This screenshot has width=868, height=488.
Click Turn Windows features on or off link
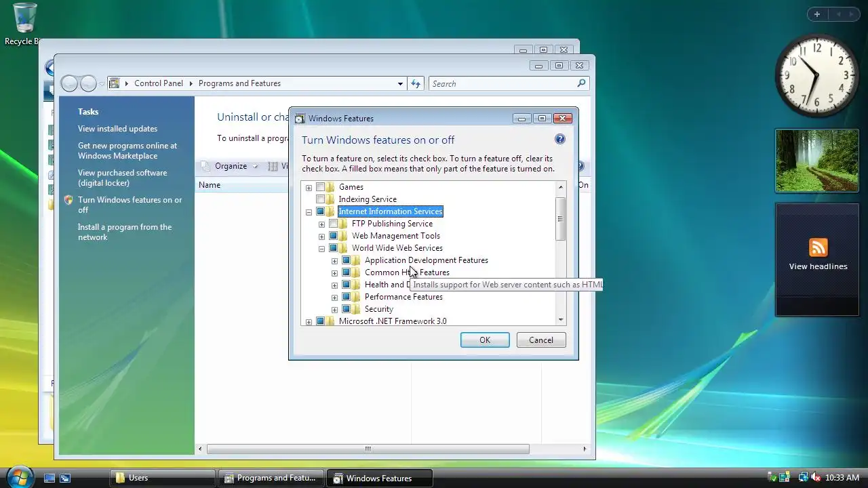click(x=130, y=205)
